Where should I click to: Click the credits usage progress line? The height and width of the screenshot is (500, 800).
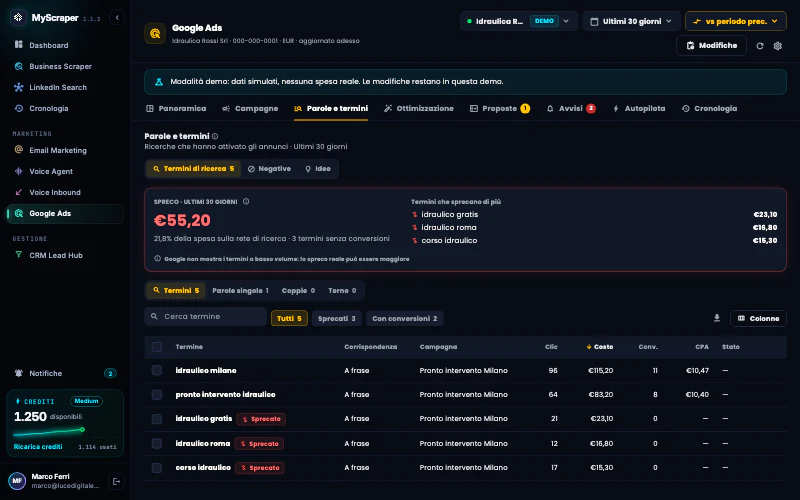pos(49,432)
